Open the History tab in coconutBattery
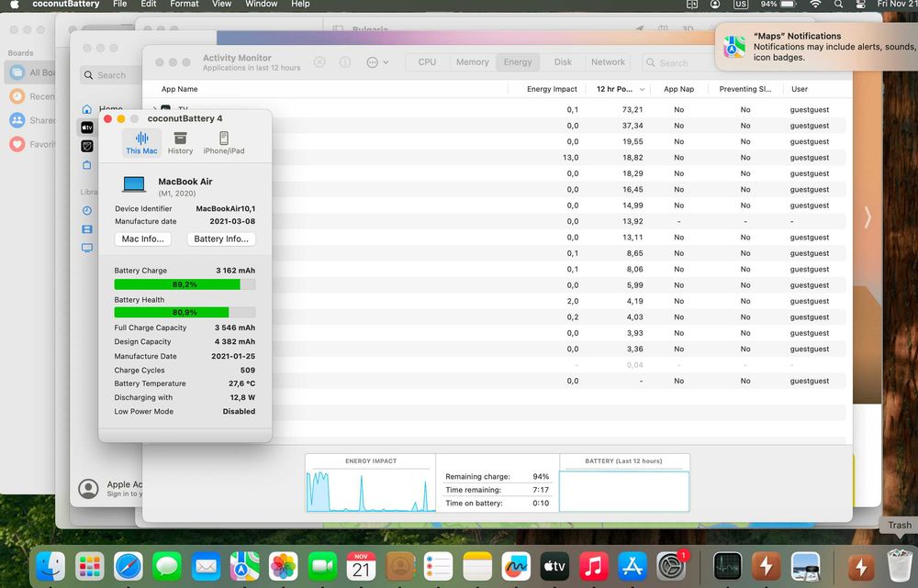This screenshot has width=918, height=588. (180, 143)
